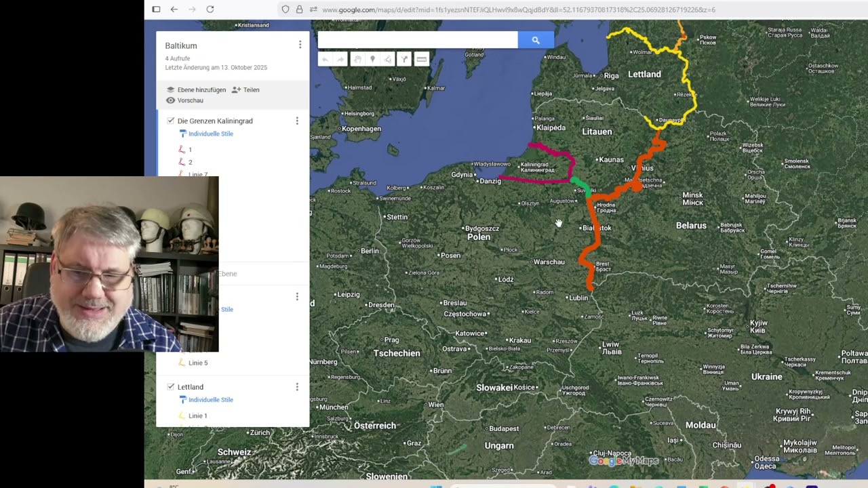Viewport: 868px width, 488px height.
Task: Click the Teilen add-person icon
Action: pos(236,89)
